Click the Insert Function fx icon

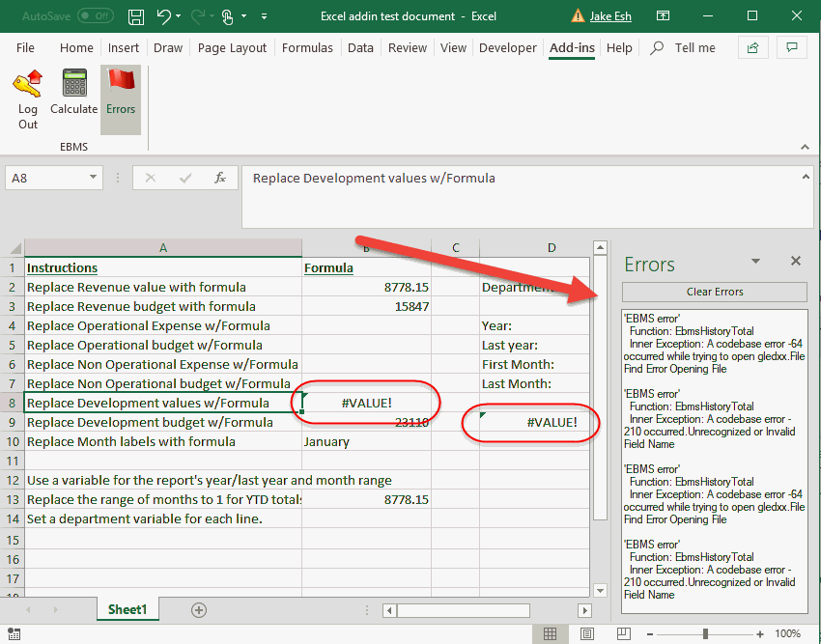220,178
